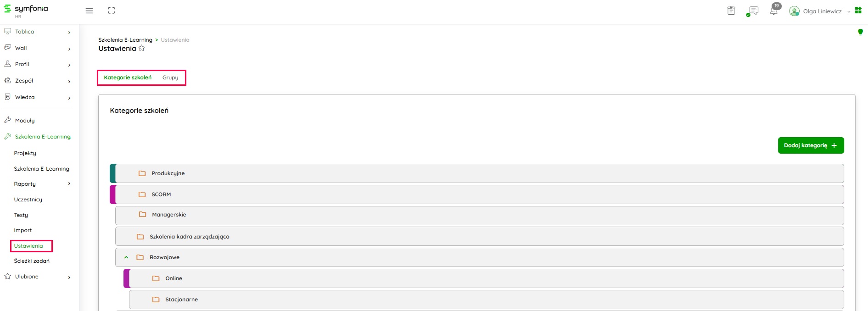The width and height of the screenshot is (868, 311).
Task: Open the chat messages icon
Action: (x=753, y=11)
